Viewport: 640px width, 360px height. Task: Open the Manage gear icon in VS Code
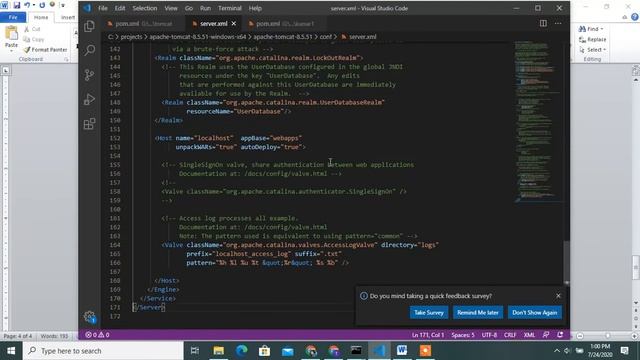coord(89,317)
